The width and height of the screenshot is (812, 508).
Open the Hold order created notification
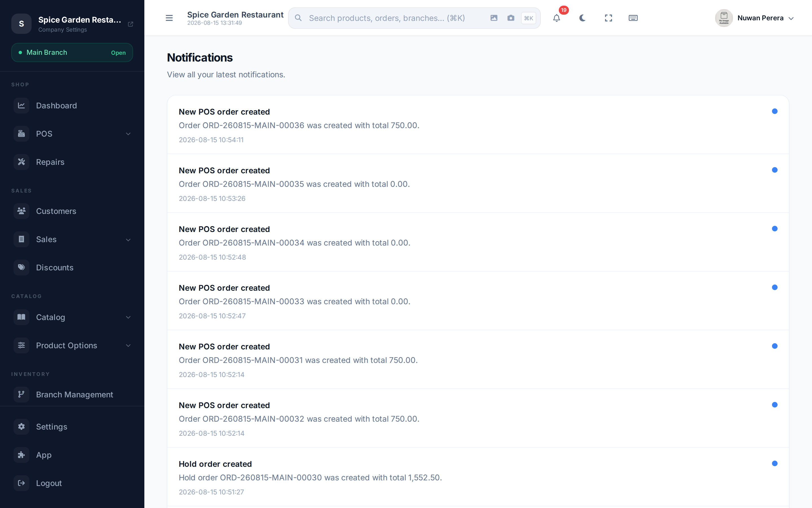[478, 477]
